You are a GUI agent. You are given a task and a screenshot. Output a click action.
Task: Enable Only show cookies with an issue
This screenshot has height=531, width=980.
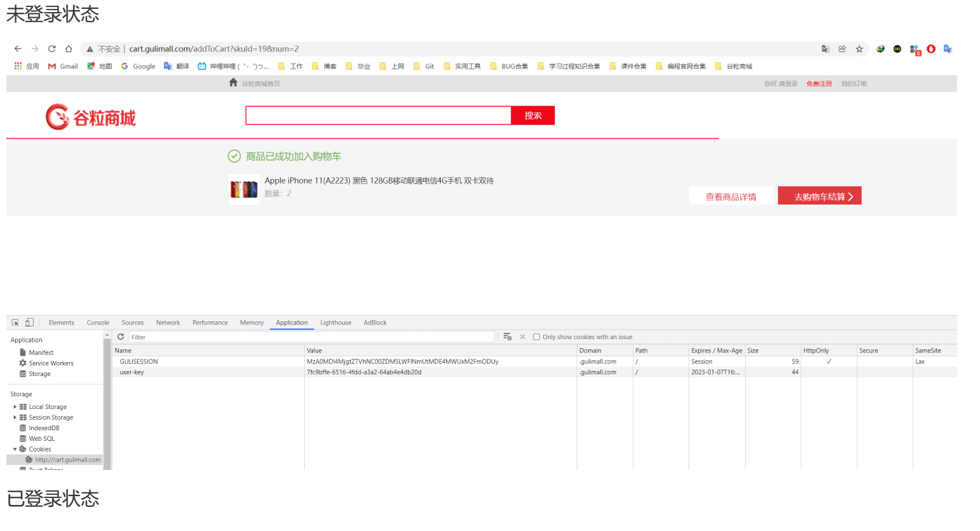pos(537,337)
